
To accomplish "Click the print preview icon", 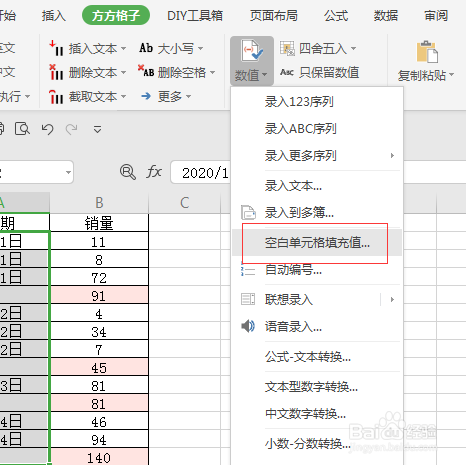I will click(23, 129).
